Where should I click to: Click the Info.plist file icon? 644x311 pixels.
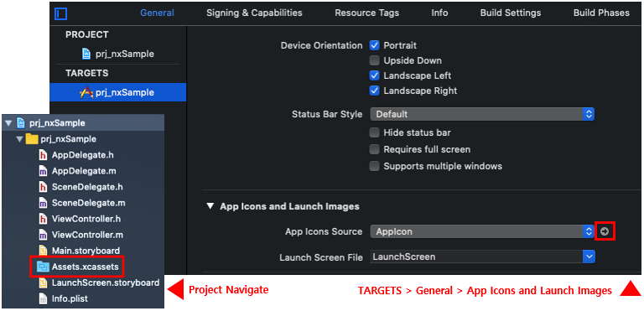pyautogui.click(x=43, y=298)
